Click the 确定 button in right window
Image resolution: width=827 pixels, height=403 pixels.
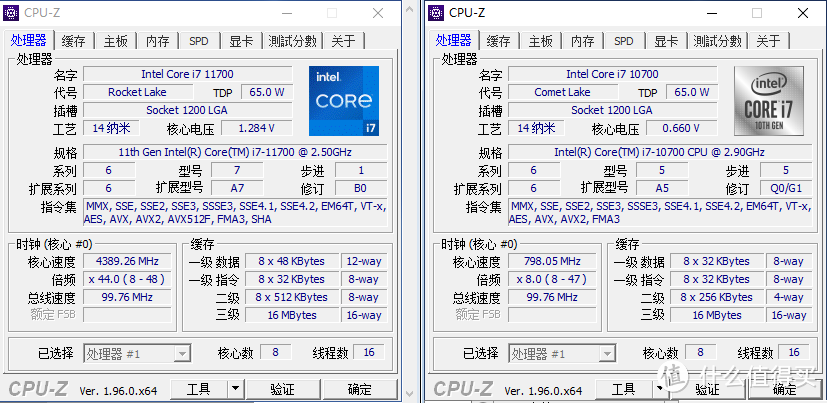[x=785, y=390]
